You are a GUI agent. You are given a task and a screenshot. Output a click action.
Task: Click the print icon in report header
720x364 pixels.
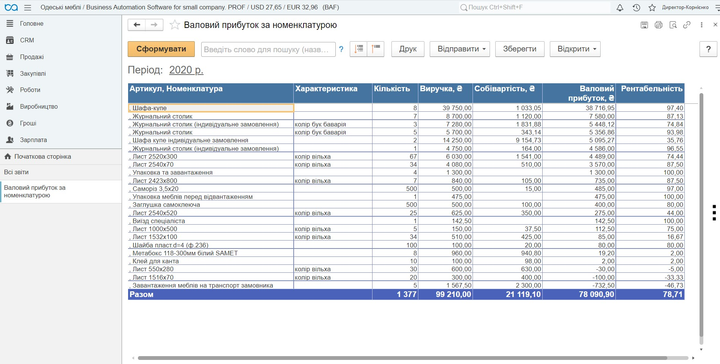tap(658, 25)
